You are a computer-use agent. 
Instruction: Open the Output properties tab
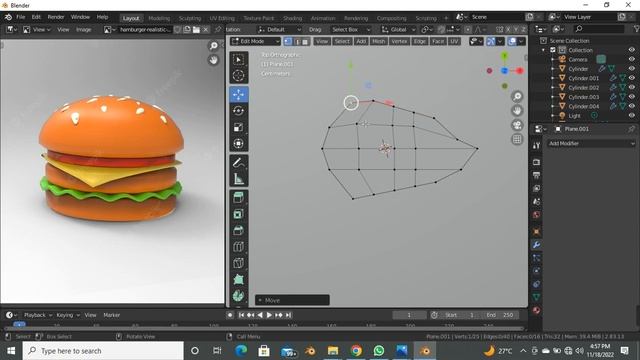point(536,175)
